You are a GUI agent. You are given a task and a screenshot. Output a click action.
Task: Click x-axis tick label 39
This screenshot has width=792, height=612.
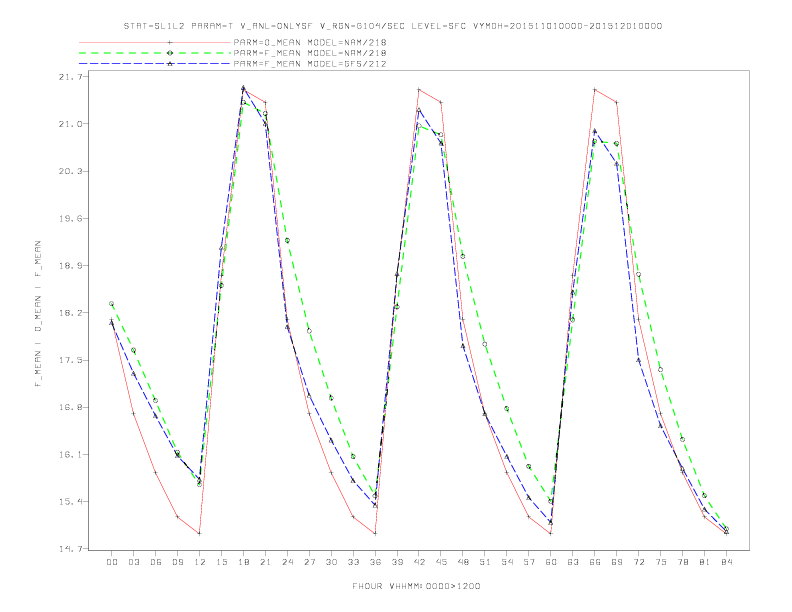(x=397, y=562)
